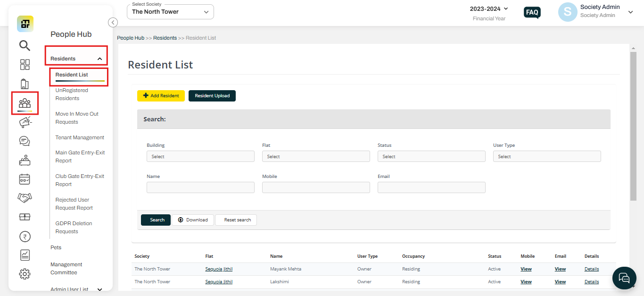Select the People Hub icon in sidebar
Image resolution: width=644 pixels, height=296 pixels.
25,102
